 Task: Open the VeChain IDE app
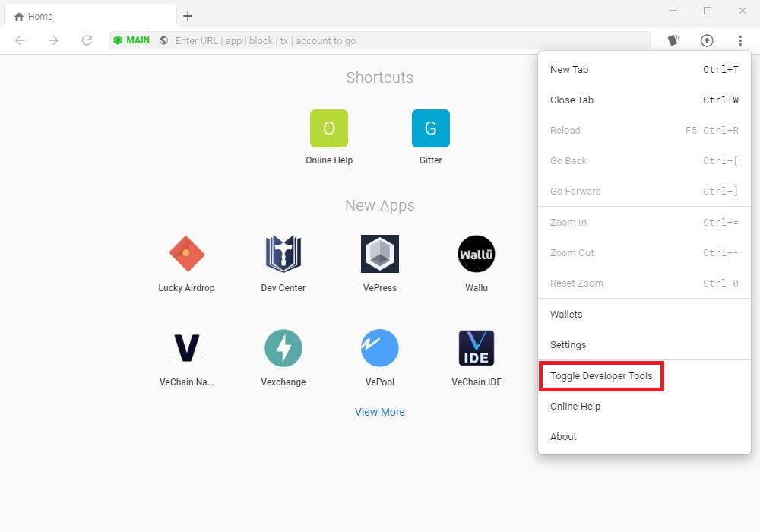[x=477, y=348]
